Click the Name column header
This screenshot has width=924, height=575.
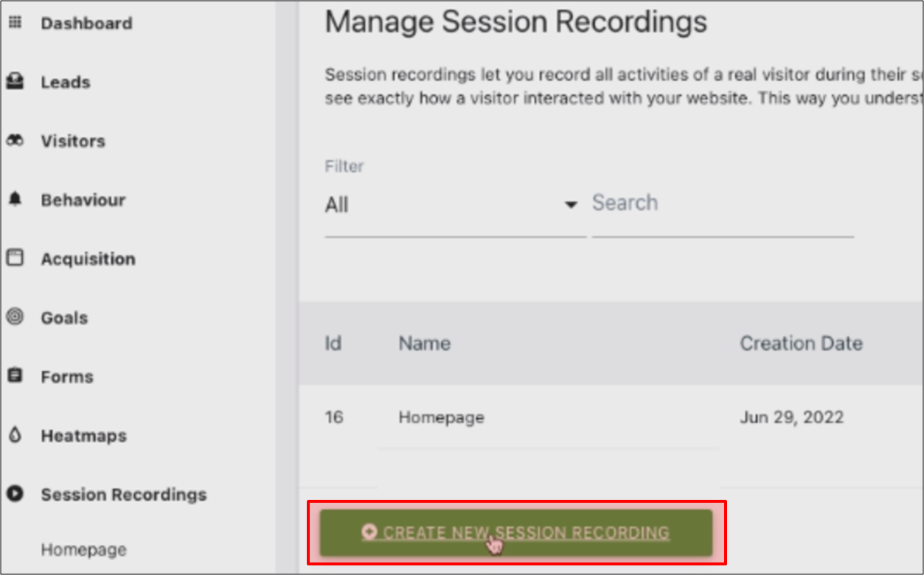coord(424,344)
